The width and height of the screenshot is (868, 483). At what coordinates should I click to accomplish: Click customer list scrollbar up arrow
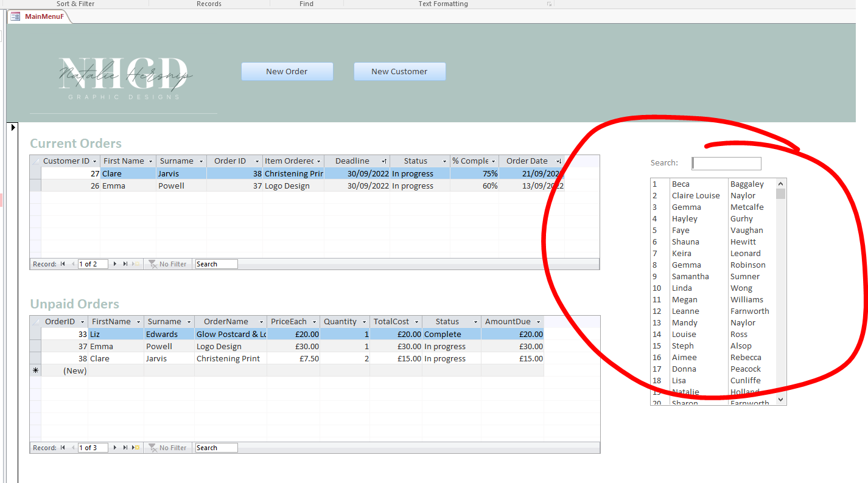(x=781, y=184)
